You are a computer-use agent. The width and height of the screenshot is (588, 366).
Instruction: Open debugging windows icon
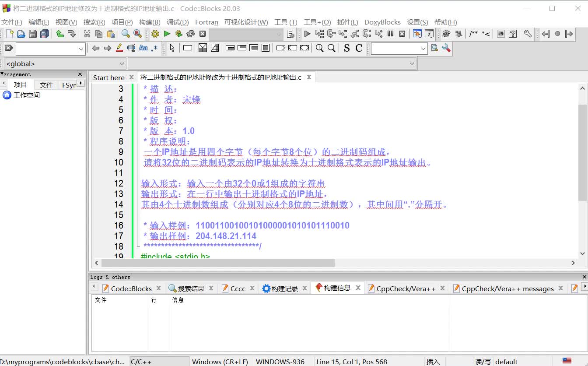(x=417, y=34)
